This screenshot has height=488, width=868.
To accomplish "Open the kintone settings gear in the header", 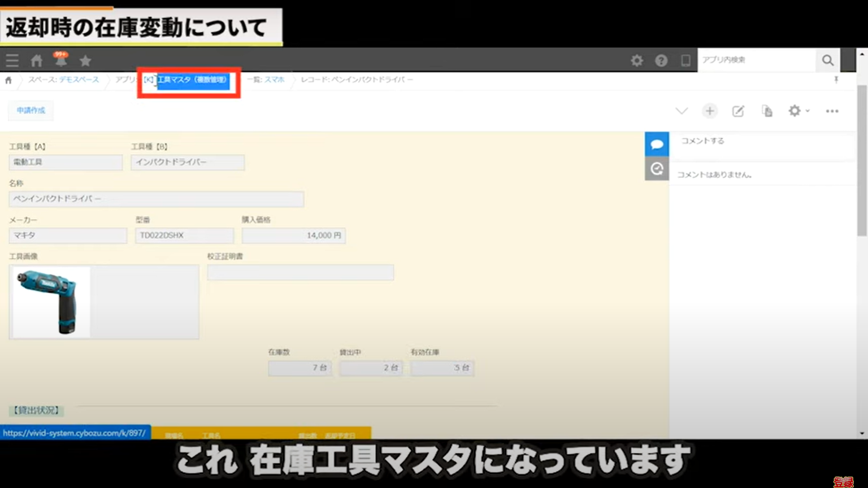I will [637, 60].
